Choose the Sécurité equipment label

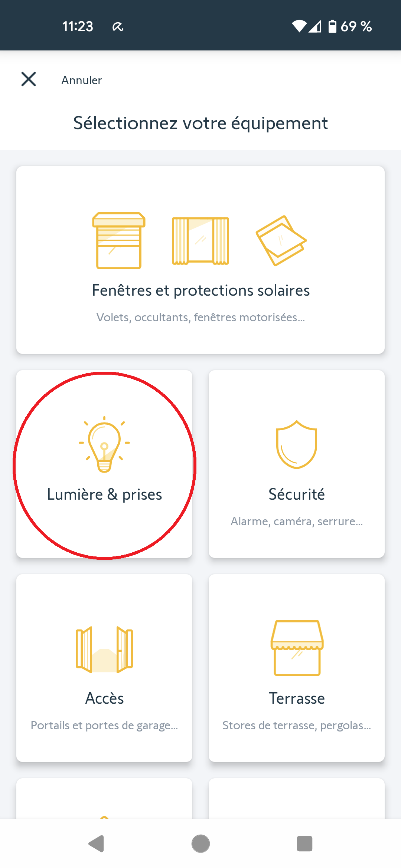(297, 494)
